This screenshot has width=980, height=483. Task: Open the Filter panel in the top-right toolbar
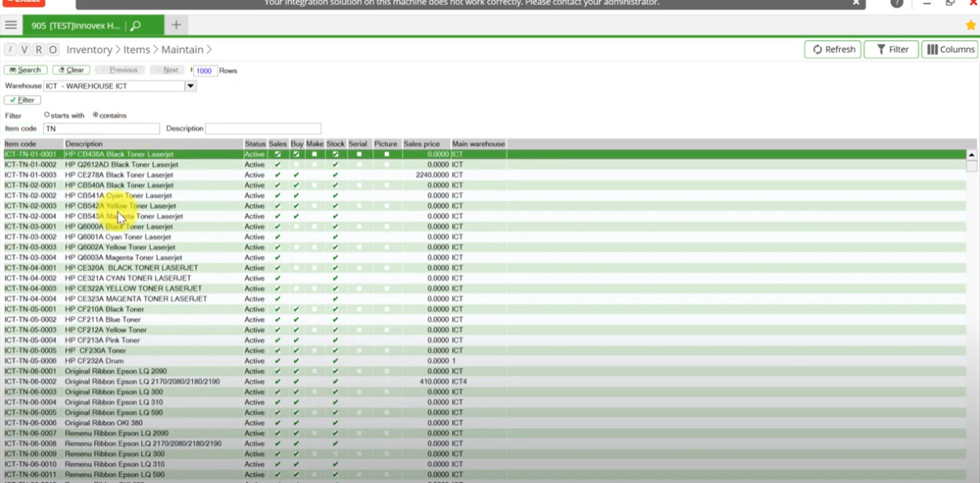point(891,49)
